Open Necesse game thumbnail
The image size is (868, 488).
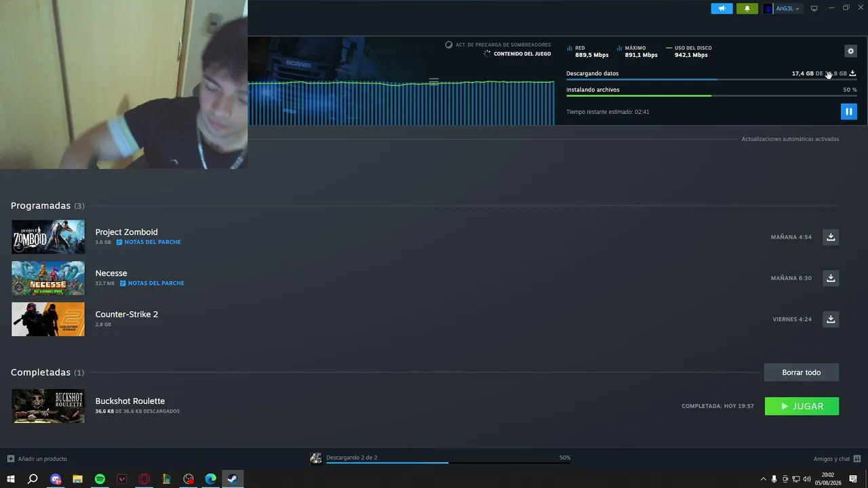(48, 278)
